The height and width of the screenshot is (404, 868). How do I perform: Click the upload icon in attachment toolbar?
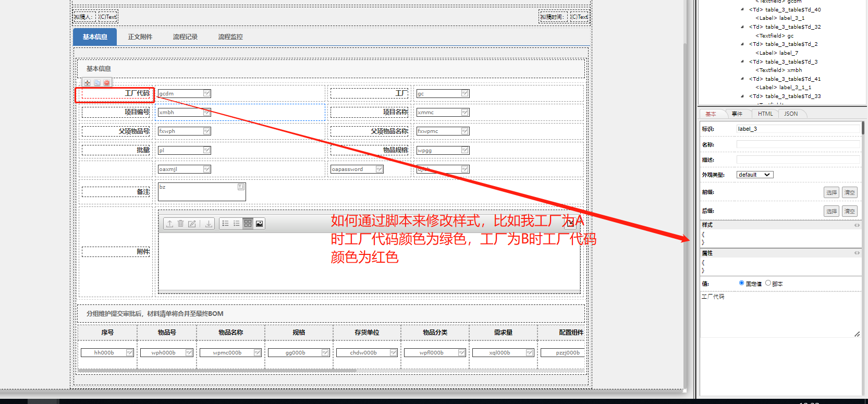[x=169, y=224]
